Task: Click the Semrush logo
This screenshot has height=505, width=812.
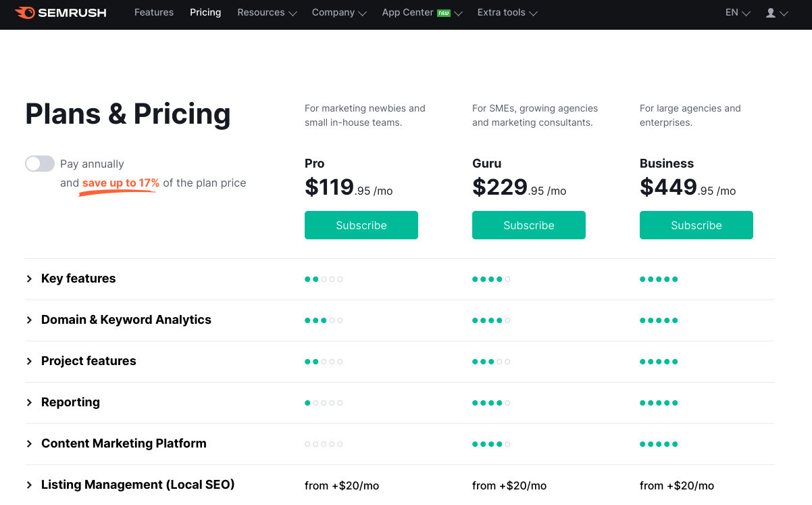Action: 60,13
